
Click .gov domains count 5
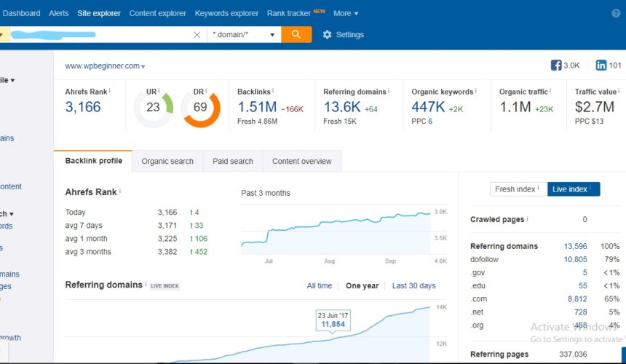click(x=585, y=272)
